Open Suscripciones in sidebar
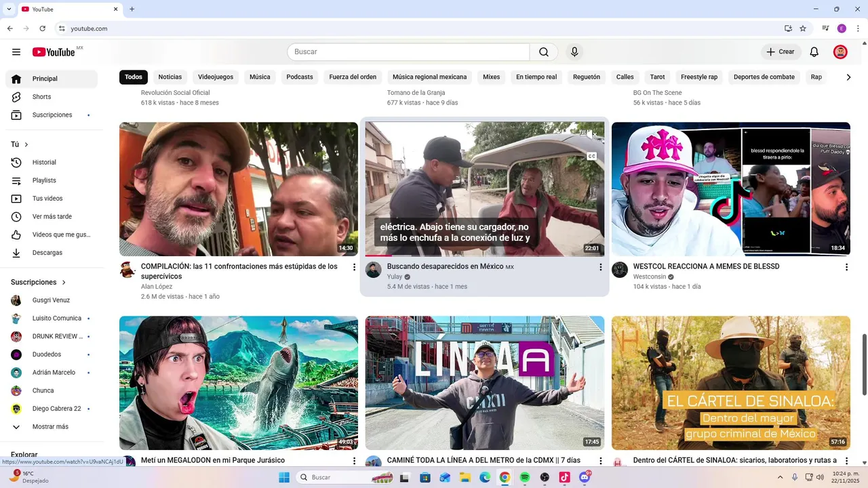The width and height of the screenshot is (868, 488). tap(52, 115)
